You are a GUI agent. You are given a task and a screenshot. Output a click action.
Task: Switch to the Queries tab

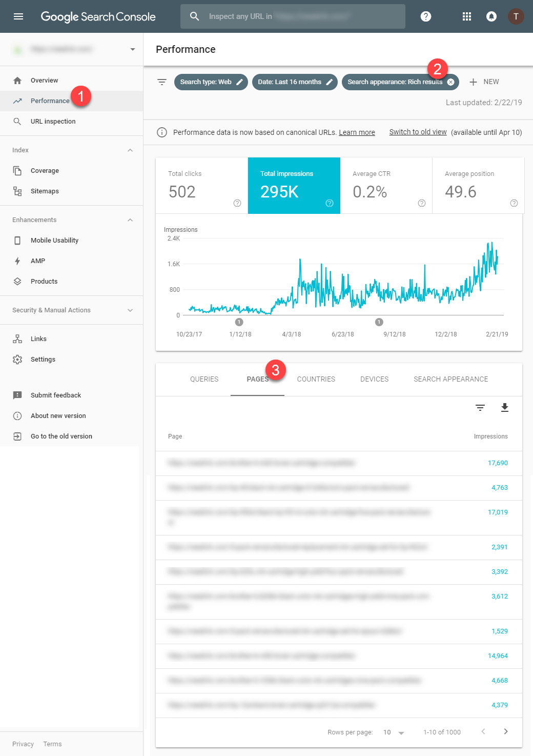tap(204, 380)
